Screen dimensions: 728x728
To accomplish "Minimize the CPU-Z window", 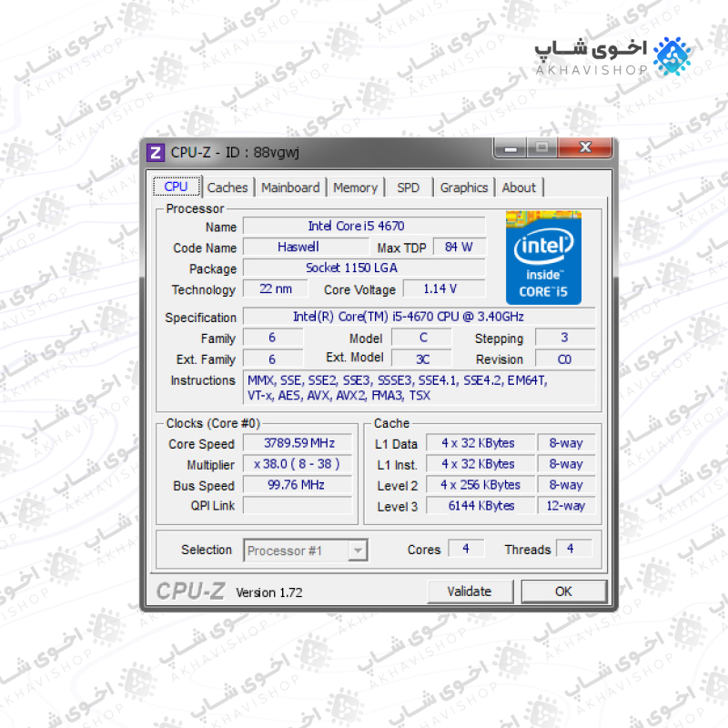I will click(511, 148).
